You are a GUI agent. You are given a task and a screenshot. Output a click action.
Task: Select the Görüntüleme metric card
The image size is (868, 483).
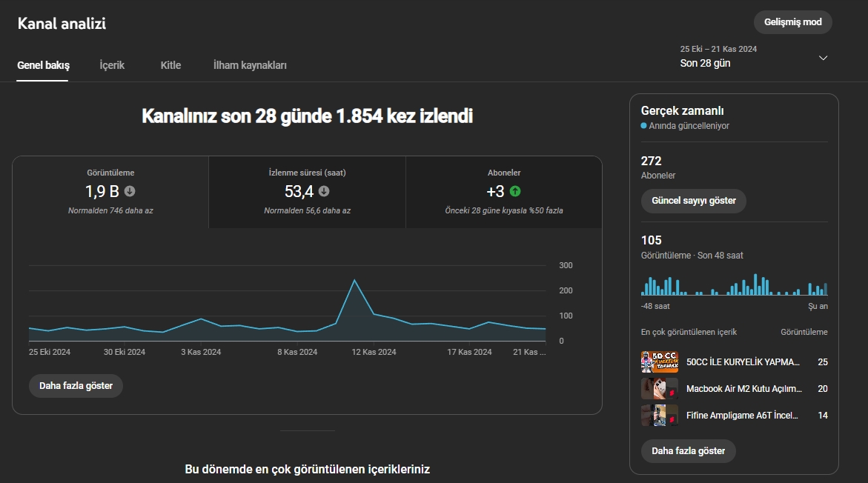coord(110,192)
